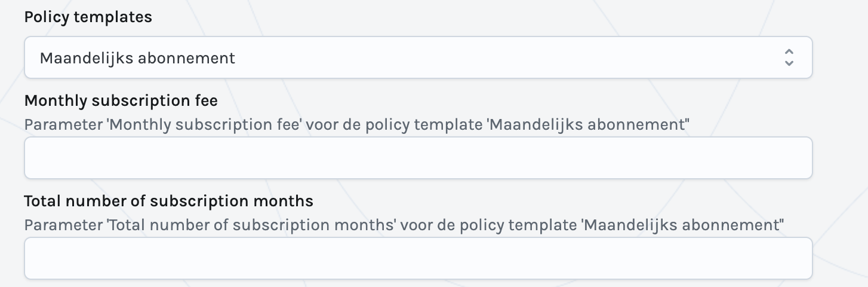This screenshot has height=287, width=868.
Task: Click the upward arrow of the select chevron
Action: click(789, 52)
